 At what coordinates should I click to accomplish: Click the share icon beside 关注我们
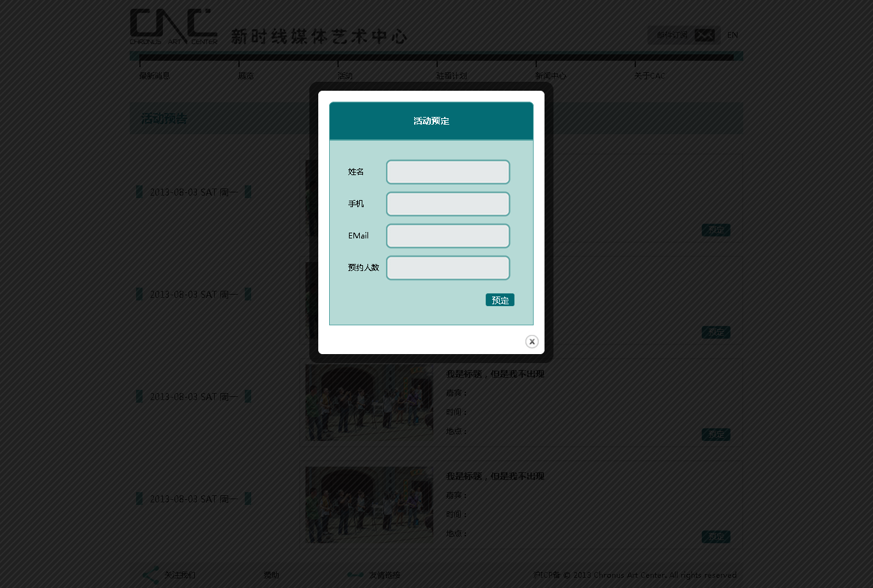[151, 575]
